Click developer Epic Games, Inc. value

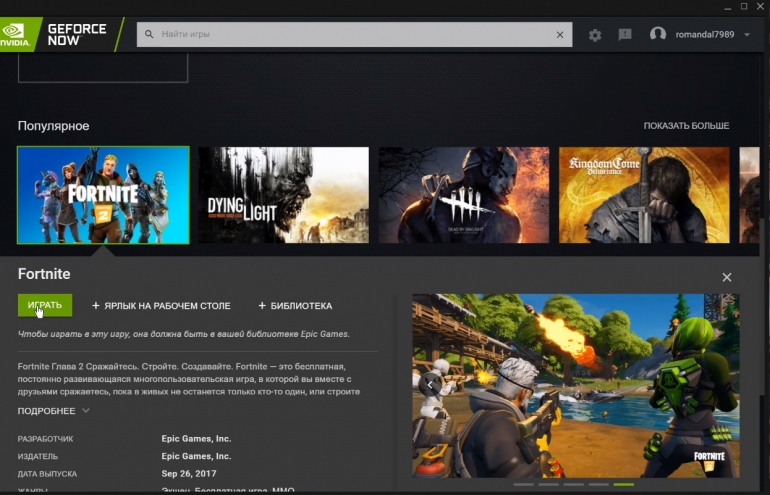click(196, 439)
